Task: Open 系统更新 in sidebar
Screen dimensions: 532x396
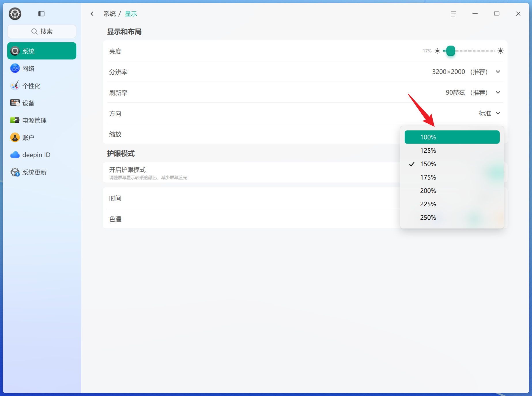Action: point(42,172)
